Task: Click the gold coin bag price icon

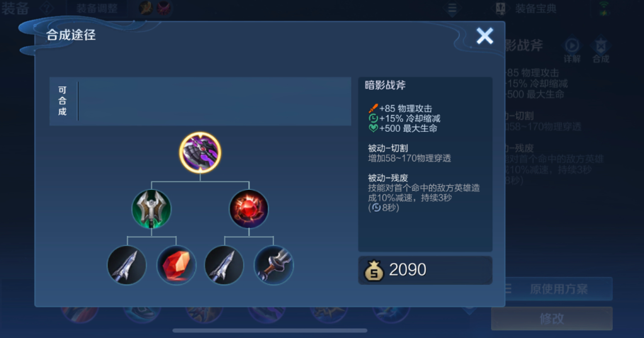Action: tap(373, 270)
